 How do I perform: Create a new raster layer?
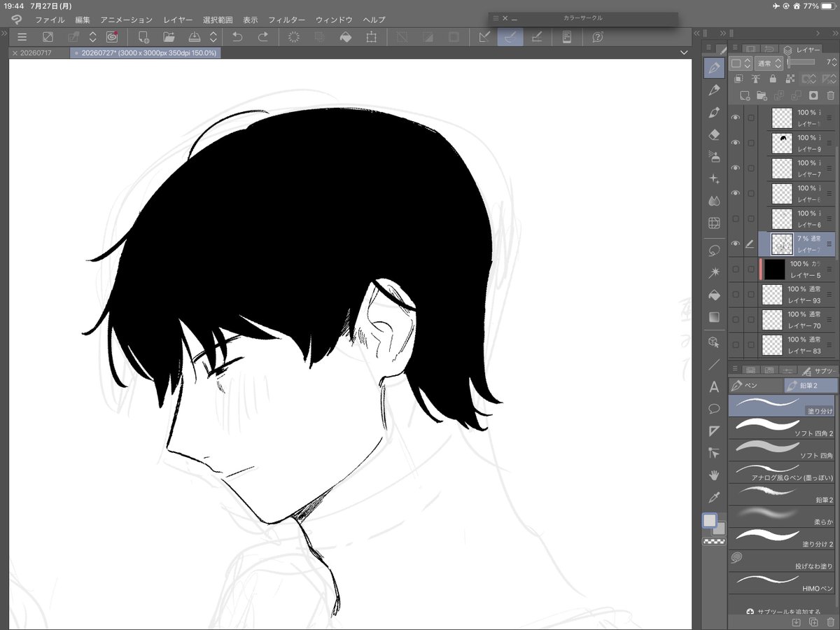(745, 95)
